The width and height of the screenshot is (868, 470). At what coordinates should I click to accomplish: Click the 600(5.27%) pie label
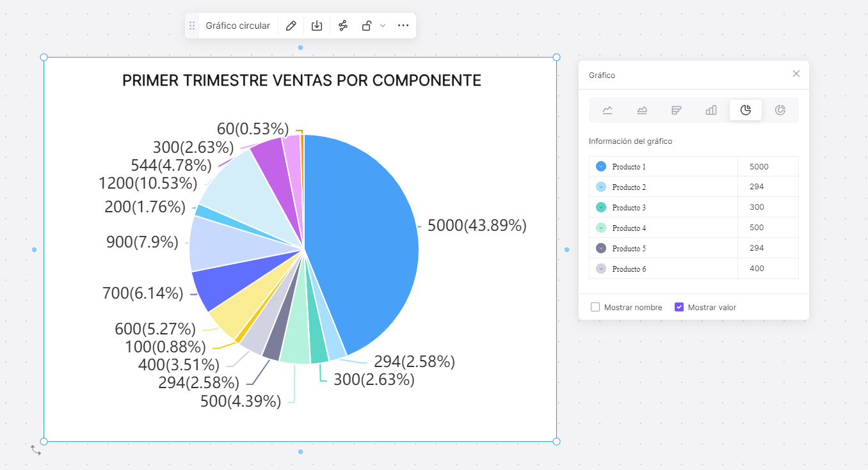[x=155, y=329]
